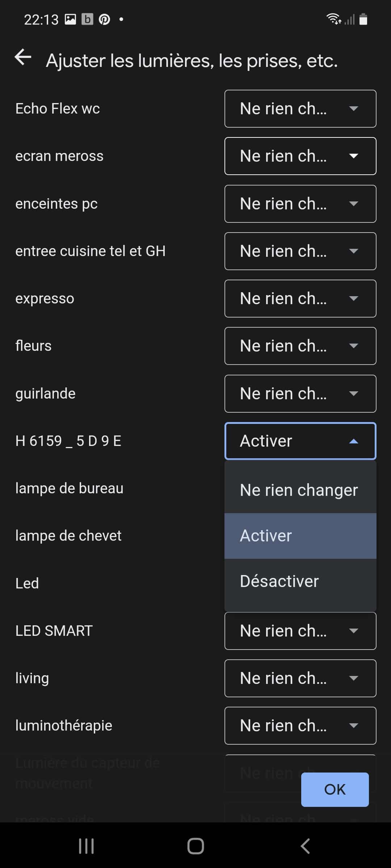Tap the Android home button
This screenshot has width=391, height=868.
click(195, 846)
